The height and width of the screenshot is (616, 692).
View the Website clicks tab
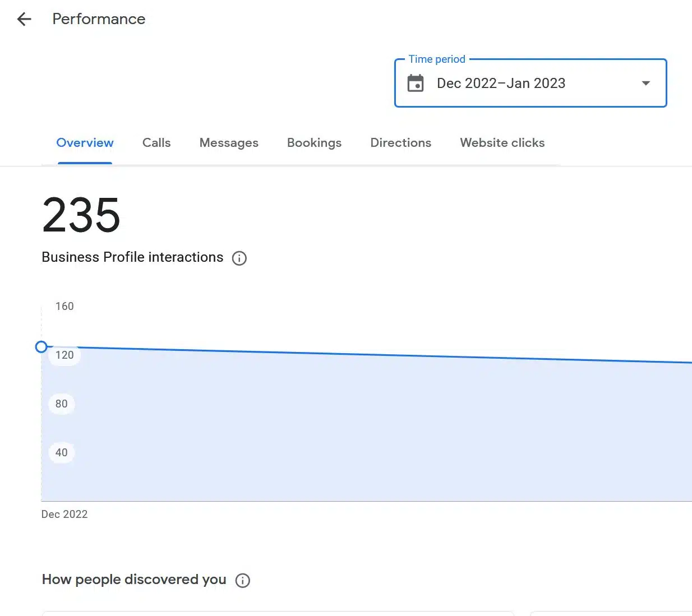point(502,143)
